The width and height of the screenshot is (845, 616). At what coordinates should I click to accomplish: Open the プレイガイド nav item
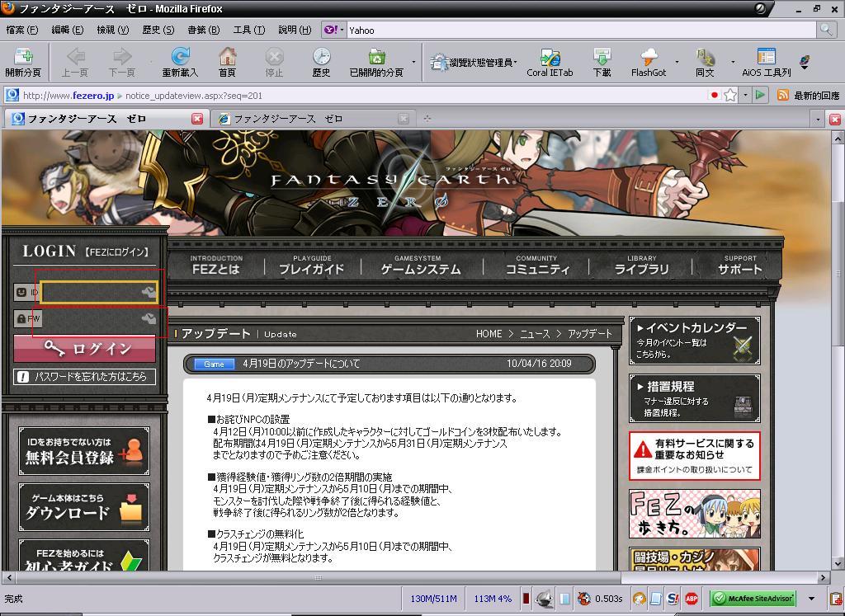pyautogui.click(x=311, y=265)
